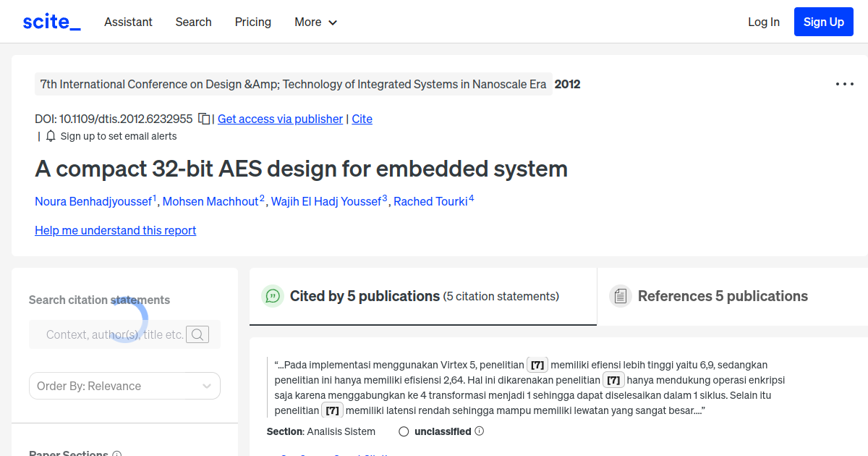Image resolution: width=868 pixels, height=456 pixels.
Task: Click the Sign Up button
Action: tap(823, 21)
